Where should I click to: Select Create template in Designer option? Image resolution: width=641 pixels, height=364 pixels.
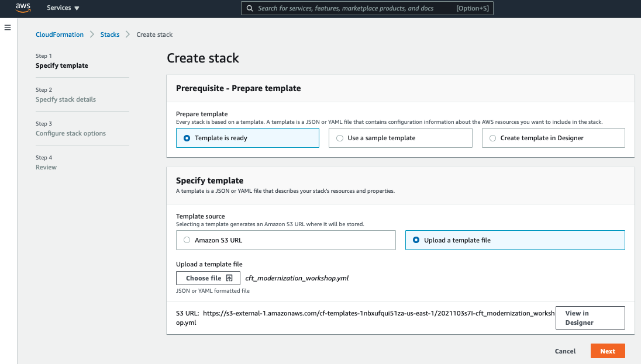pos(553,138)
